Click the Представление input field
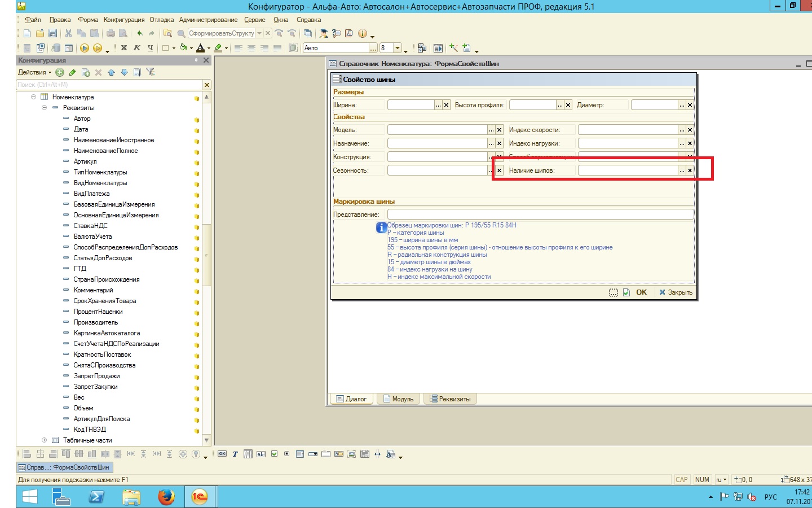Image resolution: width=812 pixels, height=508 pixels. 540,214
